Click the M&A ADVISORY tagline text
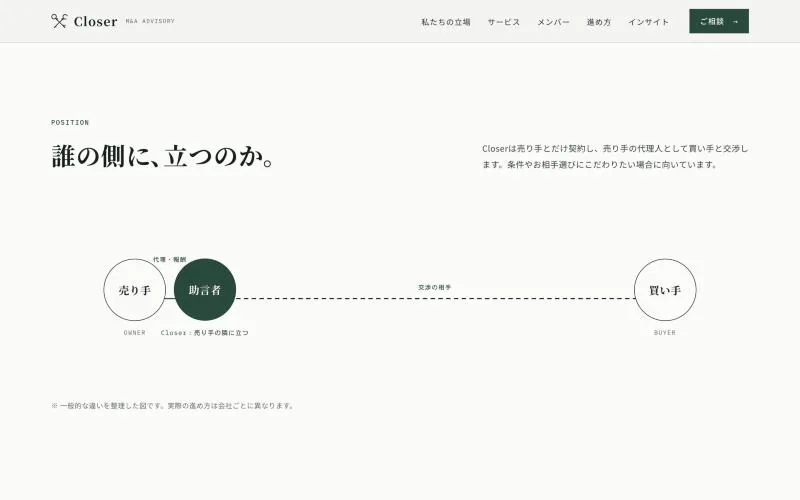 point(150,21)
